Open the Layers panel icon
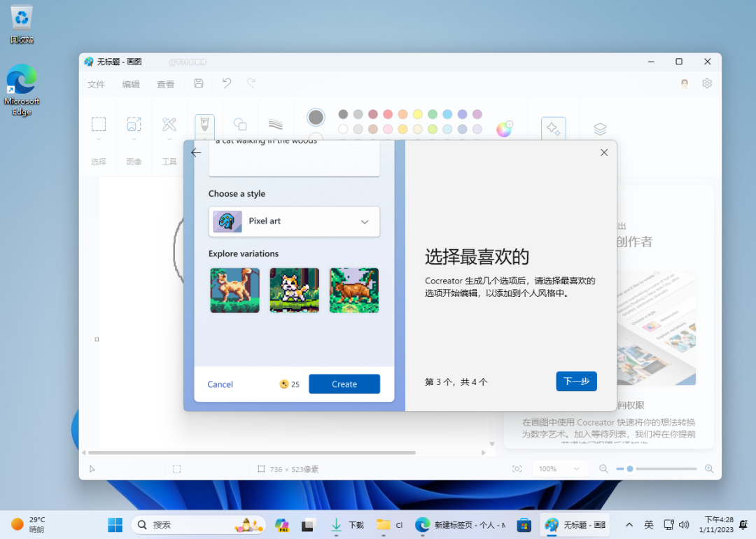The image size is (756, 539). click(x=600, y=129)
